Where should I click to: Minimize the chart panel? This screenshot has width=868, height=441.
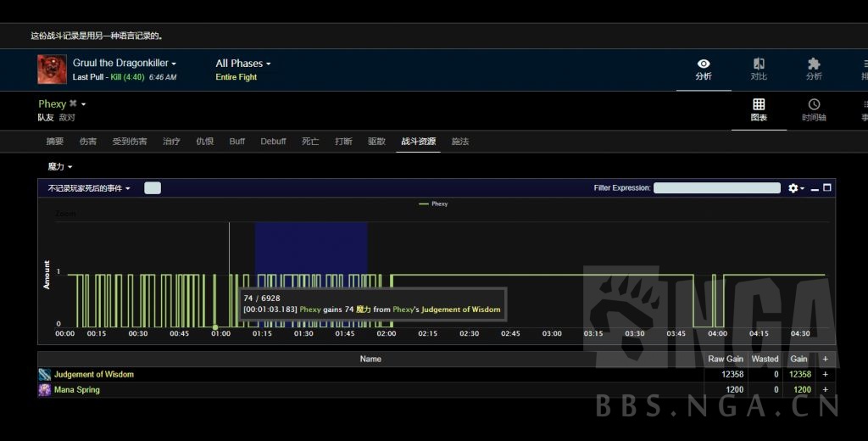(815, 189)
